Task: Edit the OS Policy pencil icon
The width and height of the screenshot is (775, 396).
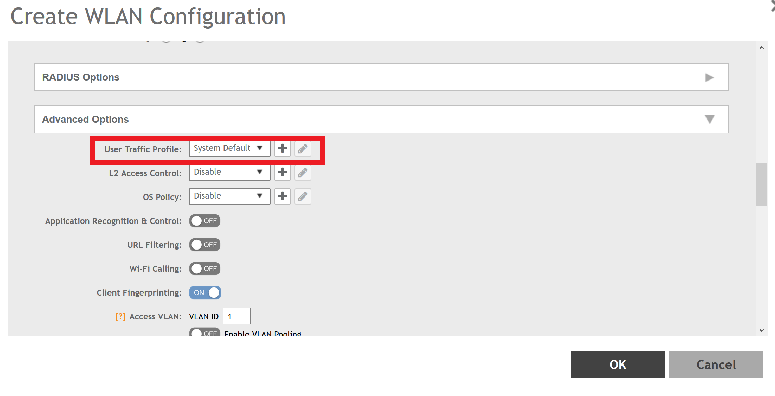Action: tap(302, 196)
